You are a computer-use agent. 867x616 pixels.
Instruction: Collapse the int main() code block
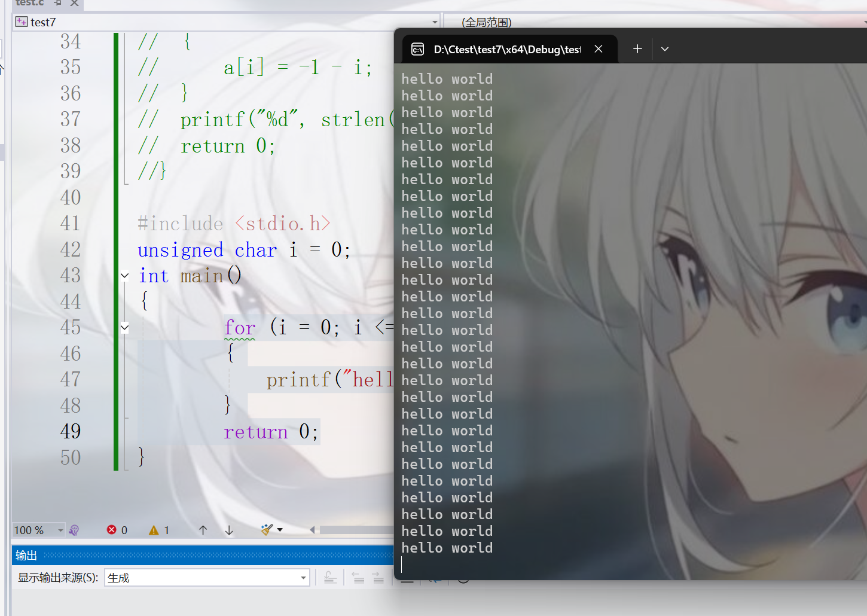[124, 276]
